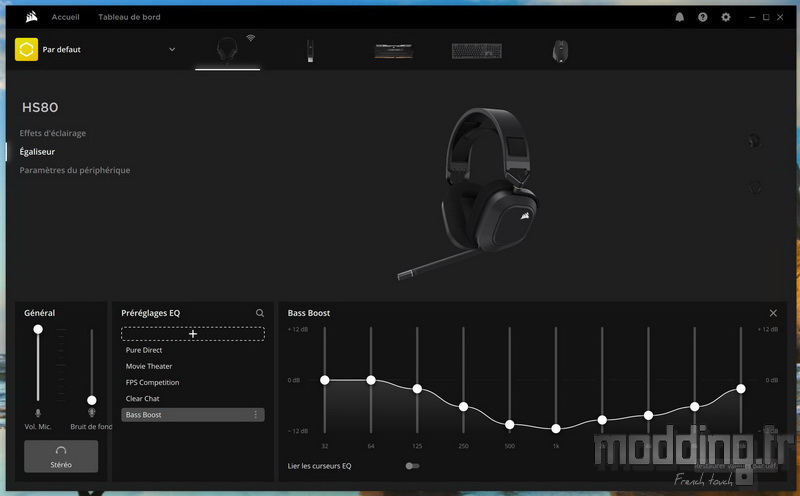The height and width of the screenshot is (496, 800).
Task: Open iCUE settings gear
Action: (x=726, y=17)
